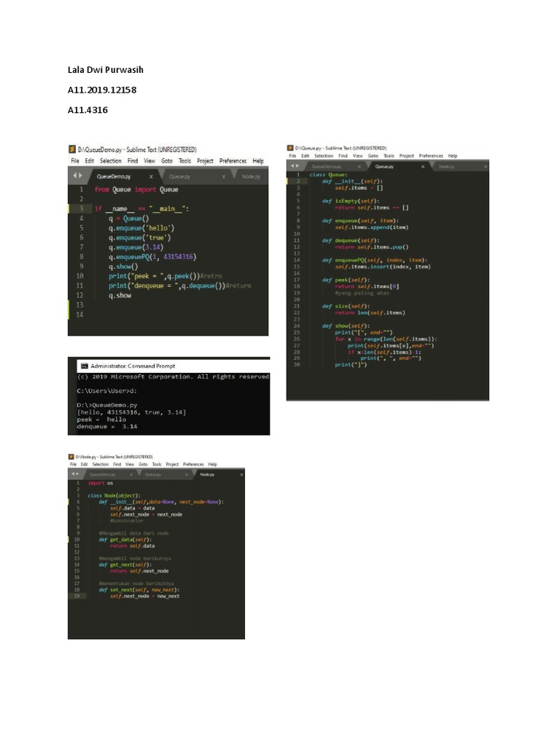
Task: Open Help menu in Queue.py window
Action: (x=453, y=156)
